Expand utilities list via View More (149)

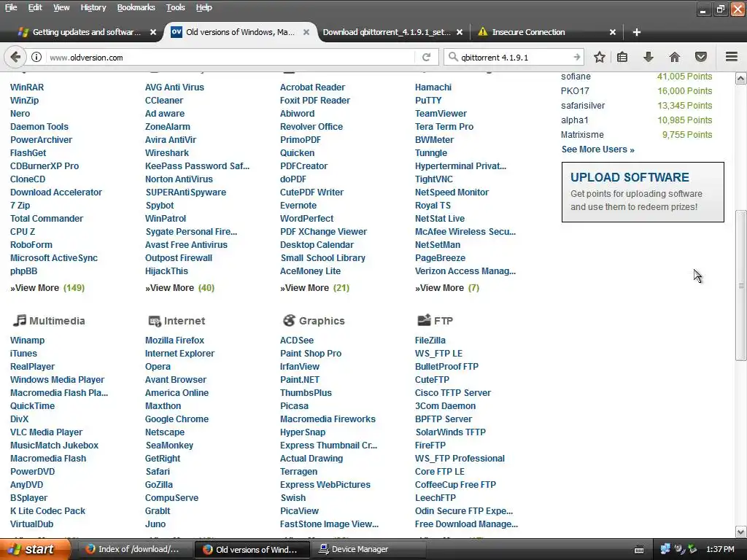coord(47,287)
